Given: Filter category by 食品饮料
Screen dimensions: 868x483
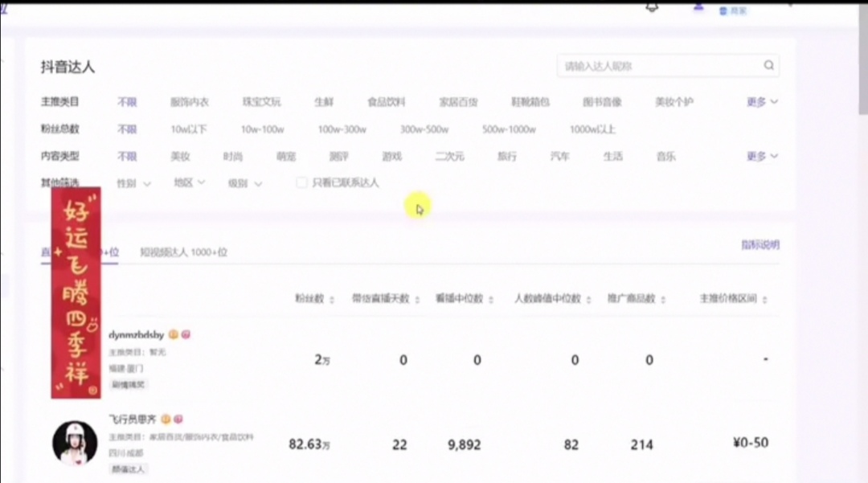Looking at the screenshot, I should [x=387, y=102].
